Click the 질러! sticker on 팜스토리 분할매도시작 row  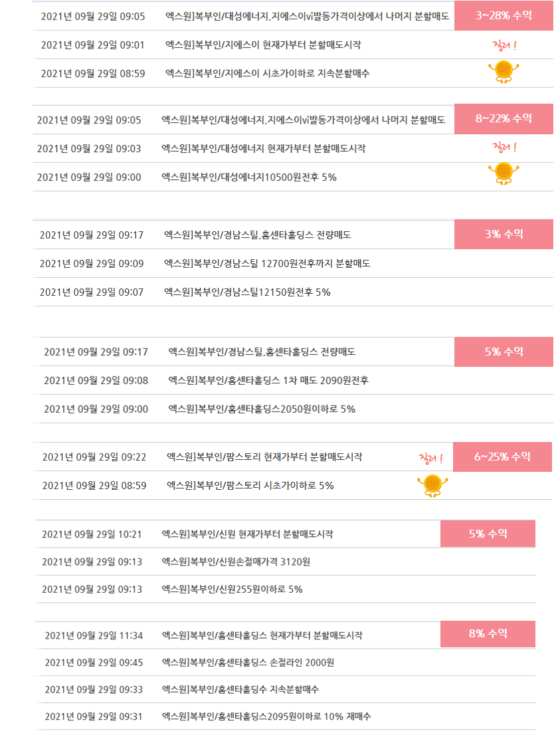pyautogui.click(x=431, y=458)
